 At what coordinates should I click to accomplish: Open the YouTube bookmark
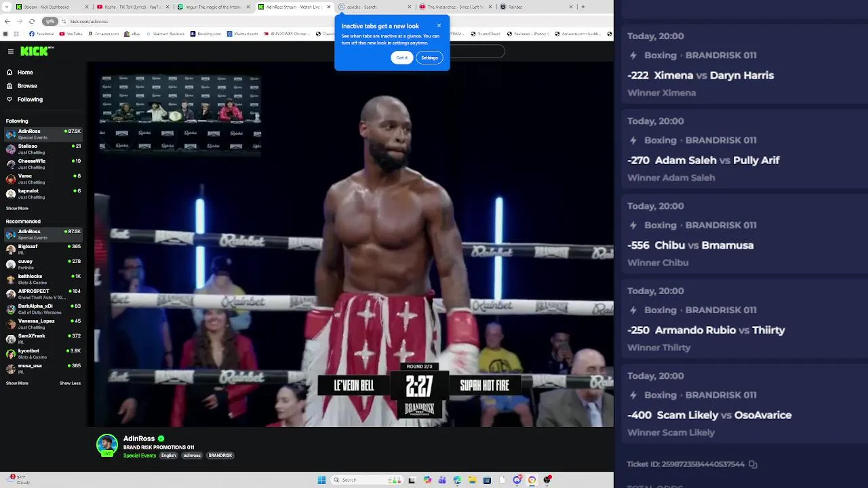71,33
